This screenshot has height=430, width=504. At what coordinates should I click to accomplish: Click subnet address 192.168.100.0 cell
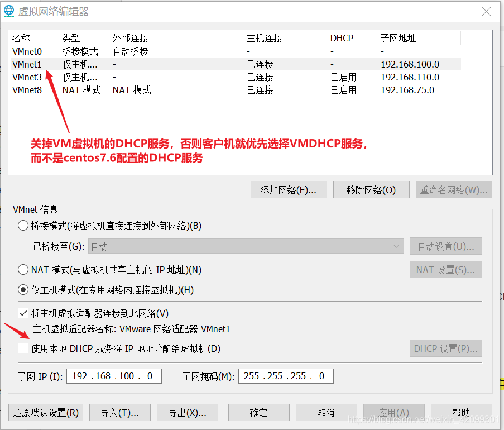coord(410,64)
